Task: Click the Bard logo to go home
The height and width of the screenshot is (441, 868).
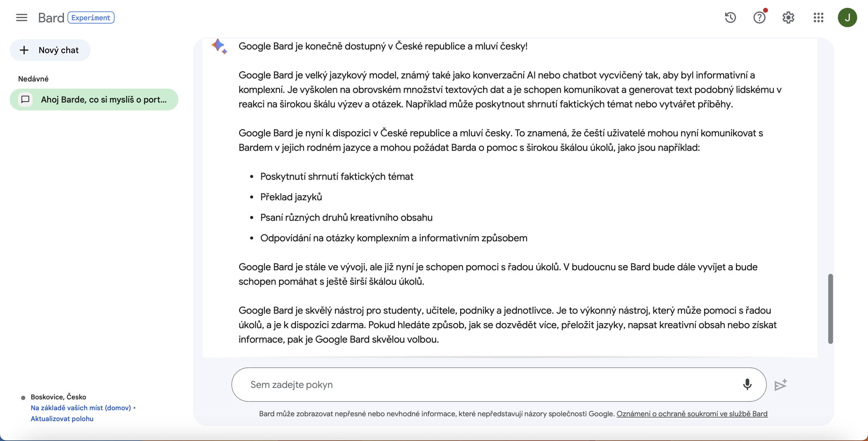Action: point(51,17)
